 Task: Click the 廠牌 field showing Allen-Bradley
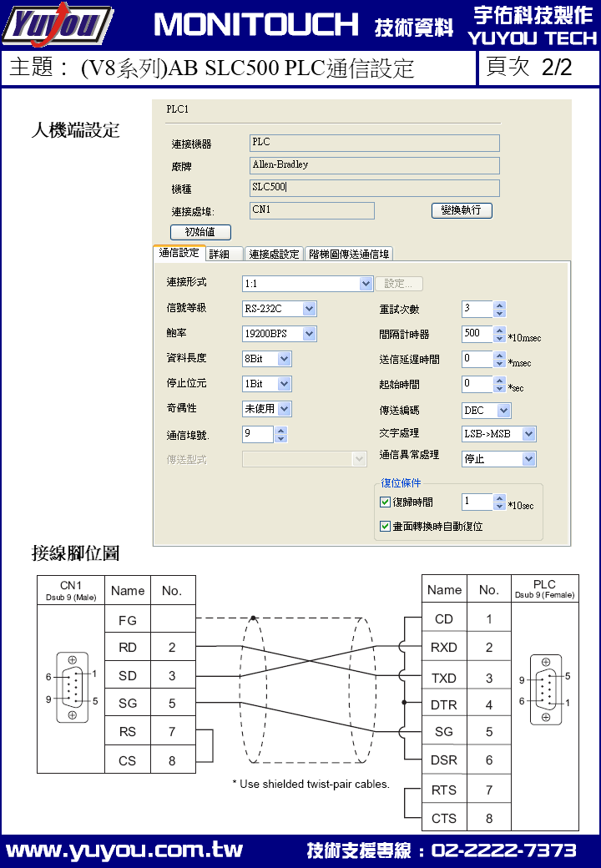coord(375,165)
